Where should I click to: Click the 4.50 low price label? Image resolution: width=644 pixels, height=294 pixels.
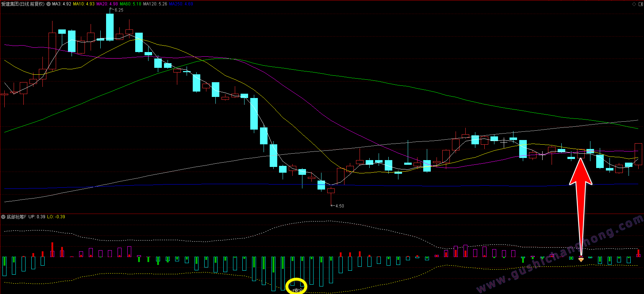pos(339,206)
